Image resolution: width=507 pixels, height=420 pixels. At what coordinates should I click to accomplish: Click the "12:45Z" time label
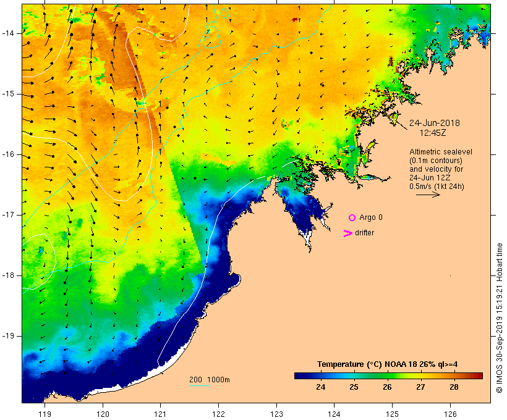click(433, 133)
